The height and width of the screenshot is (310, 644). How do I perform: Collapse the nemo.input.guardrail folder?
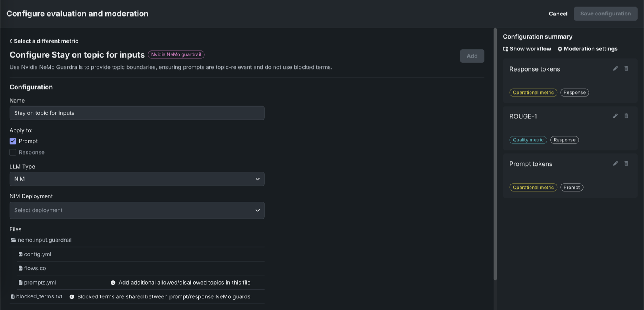(14, 240)
